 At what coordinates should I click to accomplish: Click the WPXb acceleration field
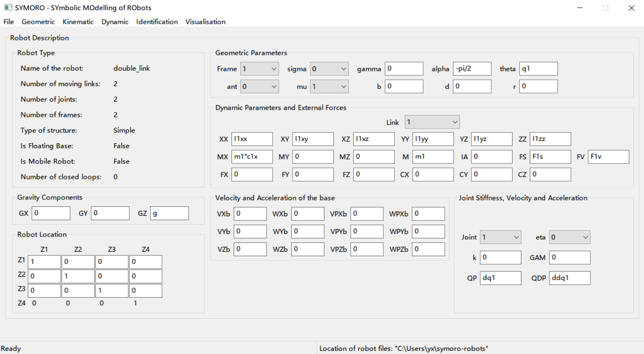428,214
